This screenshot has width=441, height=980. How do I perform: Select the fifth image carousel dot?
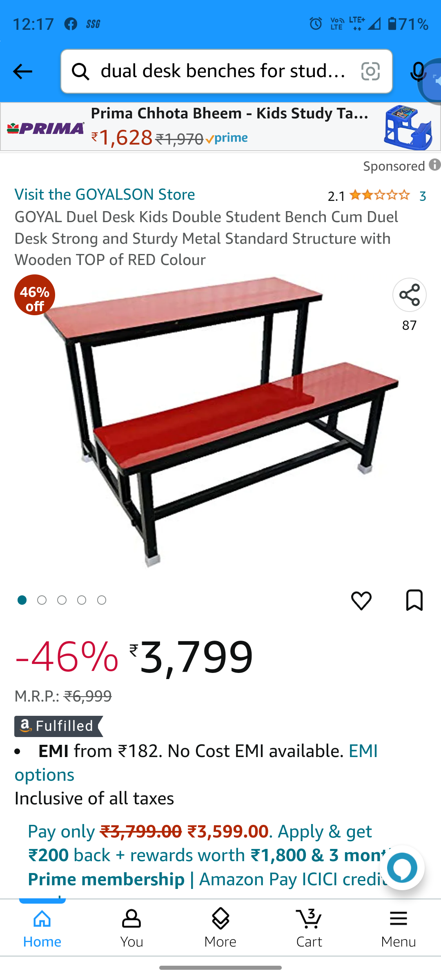[x=102, y=600]
